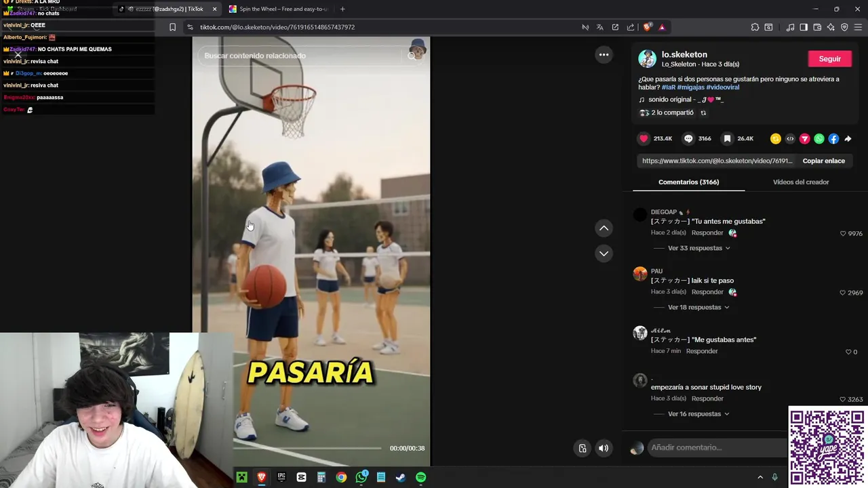This screenshot has height=488, width=868.
Task: Share the video to Facebook
Action: [x=833, y=138]
